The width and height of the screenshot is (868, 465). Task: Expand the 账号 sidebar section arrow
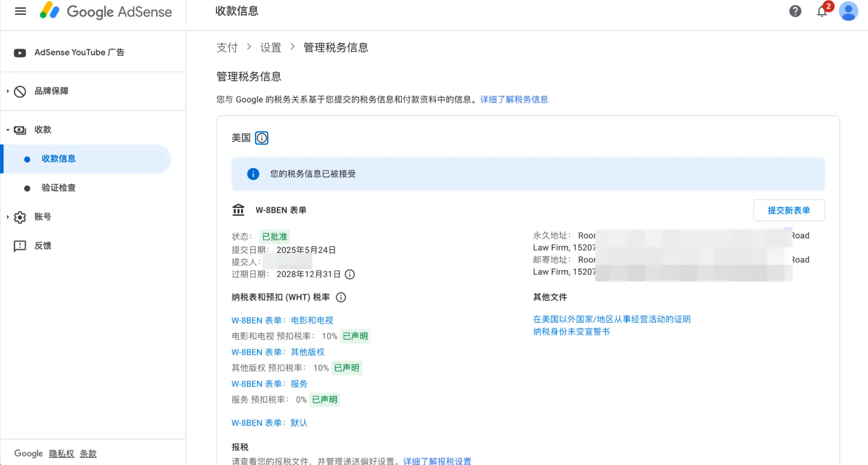(x=8, y=217)
